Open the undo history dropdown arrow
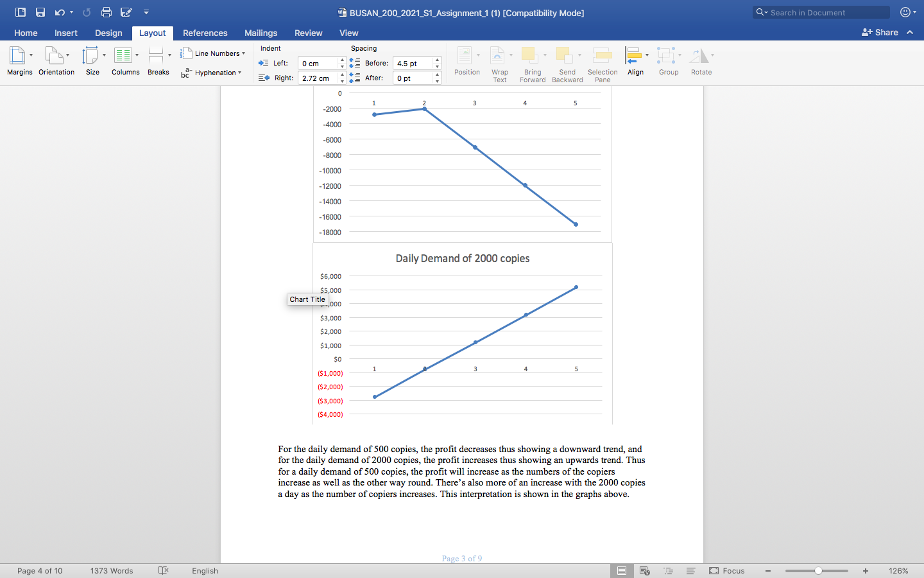 71,12
